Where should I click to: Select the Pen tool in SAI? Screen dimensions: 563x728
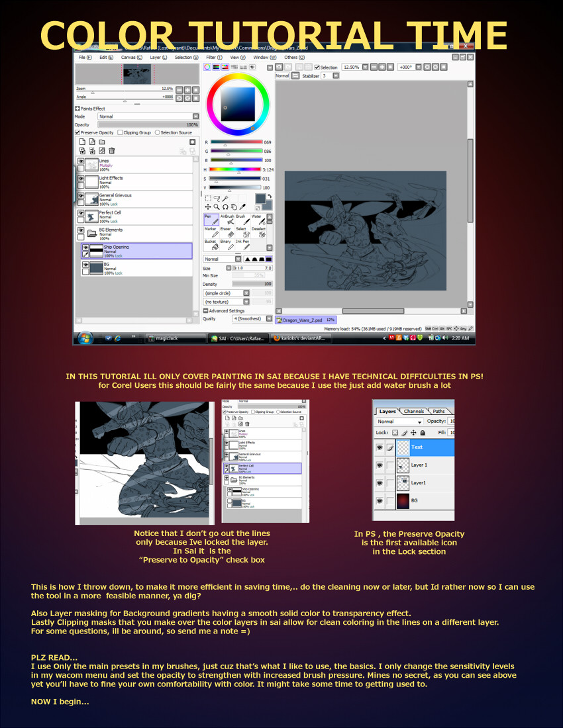tap(211, 220)
